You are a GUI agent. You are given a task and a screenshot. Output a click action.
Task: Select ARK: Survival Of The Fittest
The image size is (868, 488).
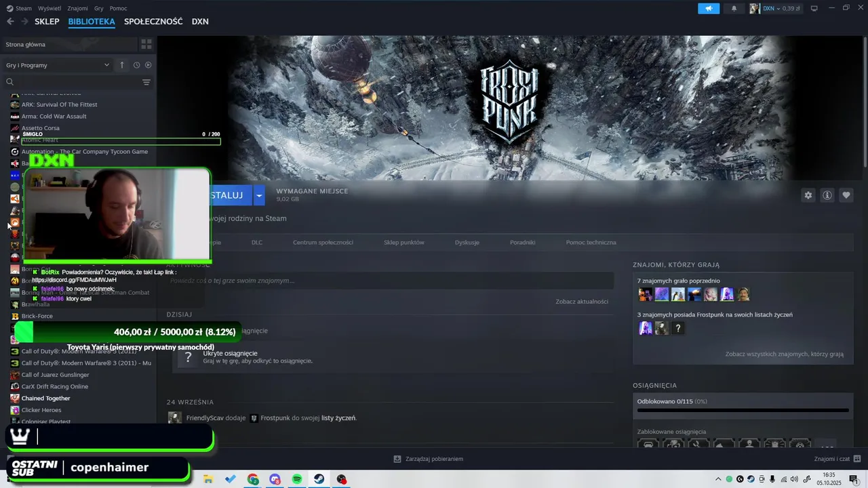pyautogui.click(x=60, y=104)
